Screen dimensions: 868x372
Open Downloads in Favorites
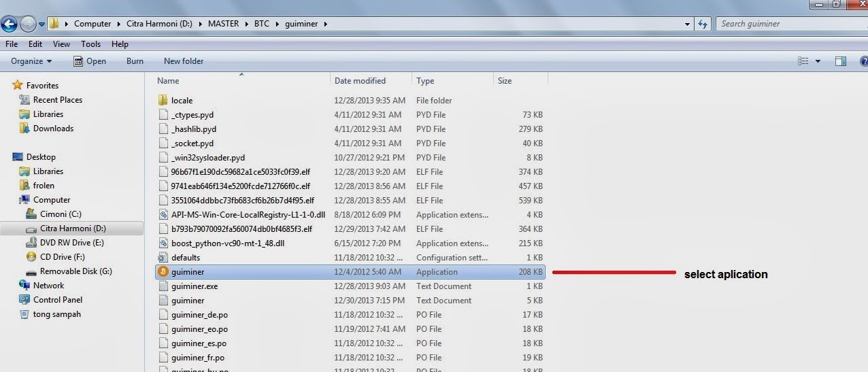point(53,129)
